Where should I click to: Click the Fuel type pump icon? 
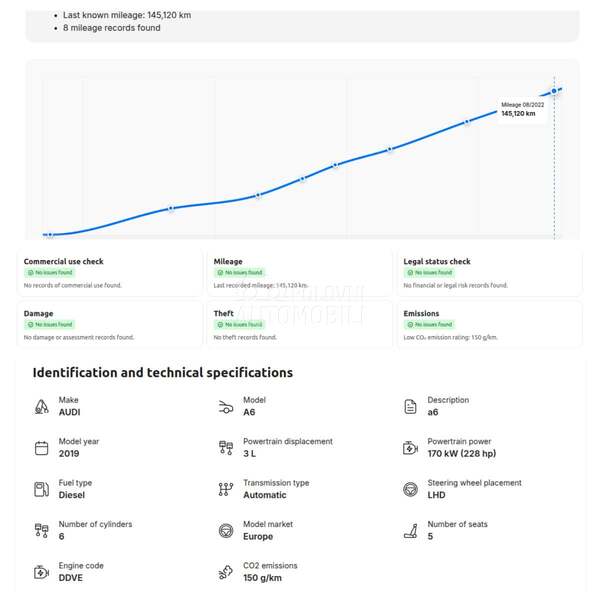[41, 489]
